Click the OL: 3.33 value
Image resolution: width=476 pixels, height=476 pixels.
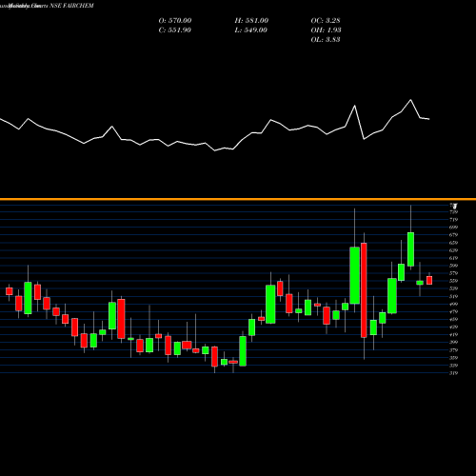pos(326,39)
